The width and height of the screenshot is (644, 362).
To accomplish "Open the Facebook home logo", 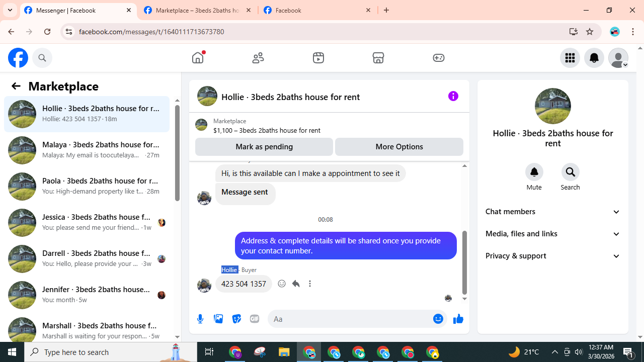I will (18, 58).
